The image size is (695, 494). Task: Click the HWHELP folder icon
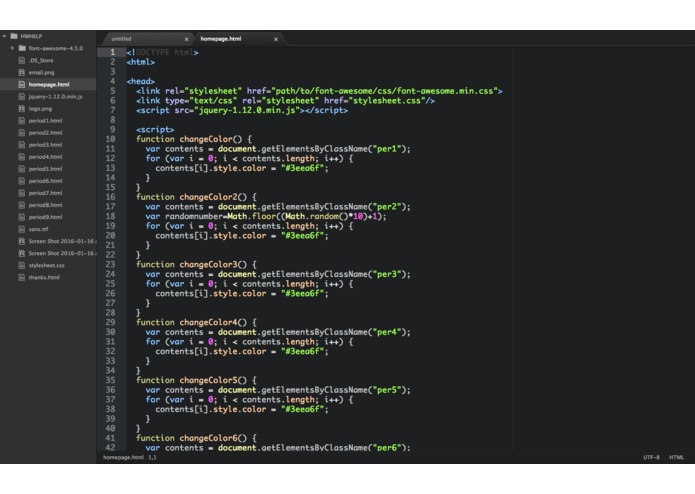[14, 36]
